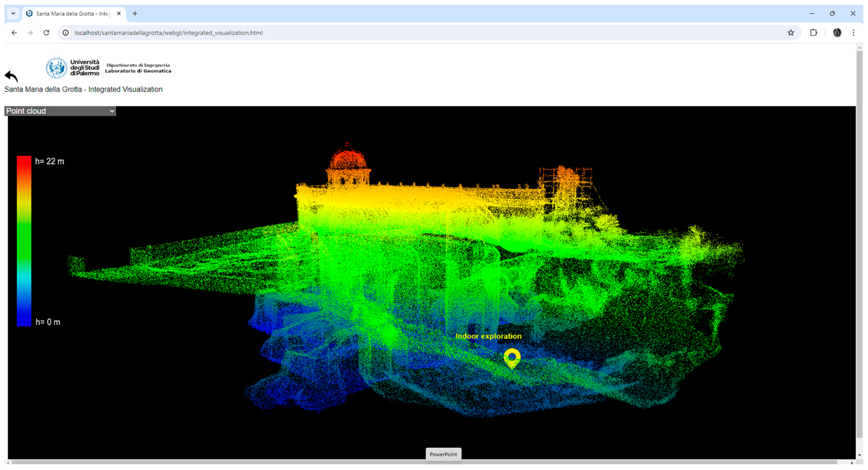This screenshot has width=868, height=470.
Task: Reload the page
Action: (47, 33)
